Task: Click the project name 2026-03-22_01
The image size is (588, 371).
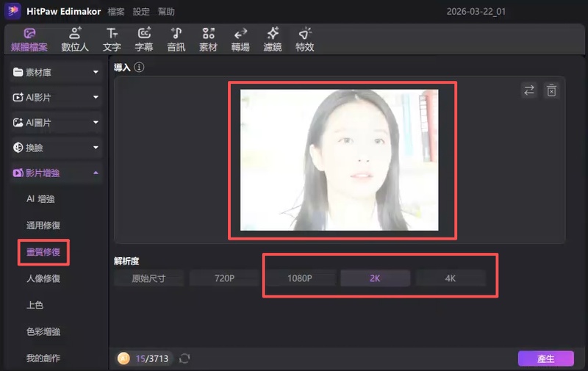Action: pyautogui.click(x=476, y=12)
